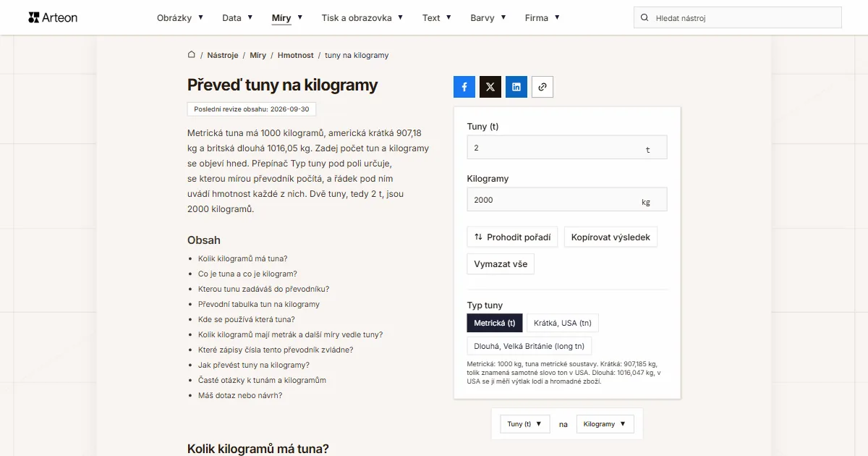Jump to 'Které zápisy čísla tento převodník zvládne?'
This screenshot has height=456, width=868.
(x=276, y=350)
